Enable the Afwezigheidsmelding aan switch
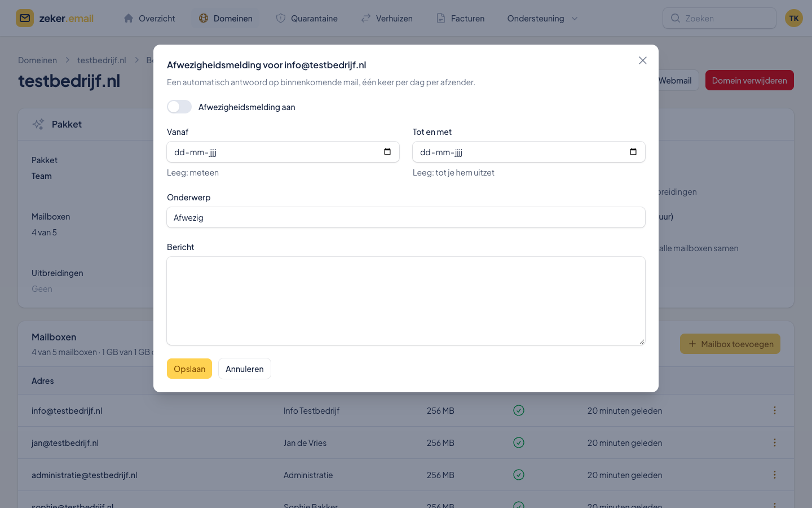The height and width of the screenshot is (508, 812). pos(179,107)
